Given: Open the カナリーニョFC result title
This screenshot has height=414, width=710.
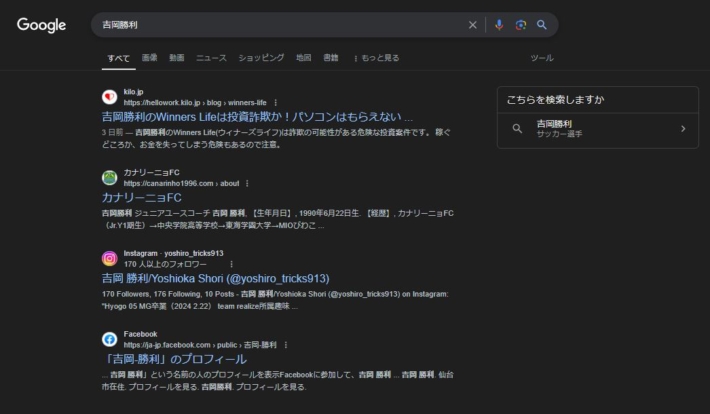Looking at the screenshot, I should click(x=142, y=197).
